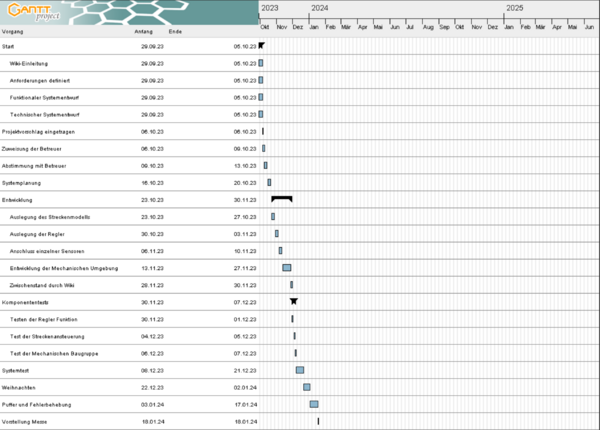Select the Systemplanung task name

[x=21, y=182]
